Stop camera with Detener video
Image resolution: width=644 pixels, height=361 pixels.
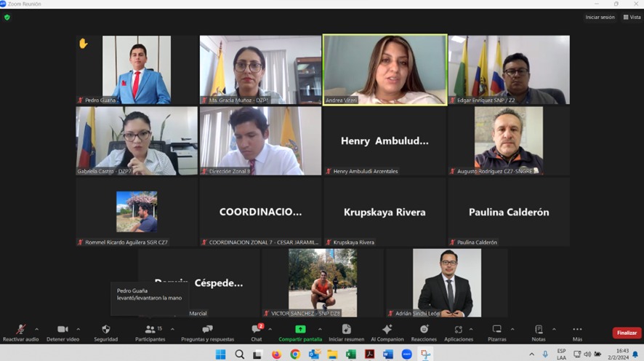coord(63,330)
